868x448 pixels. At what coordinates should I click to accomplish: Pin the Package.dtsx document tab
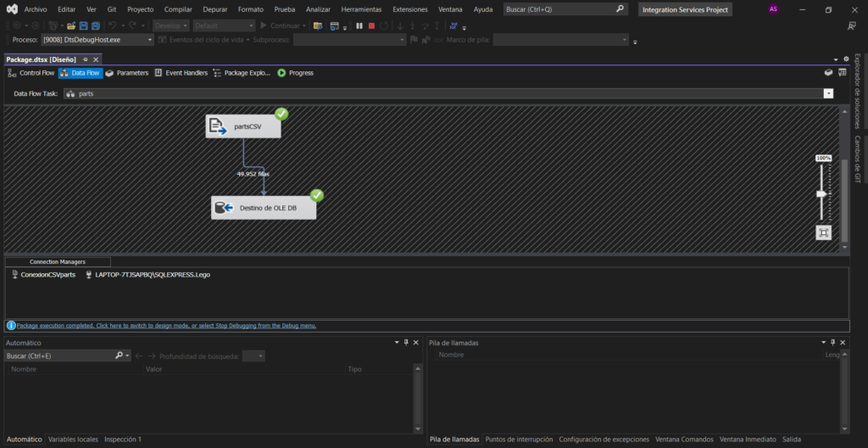[86, 59]
